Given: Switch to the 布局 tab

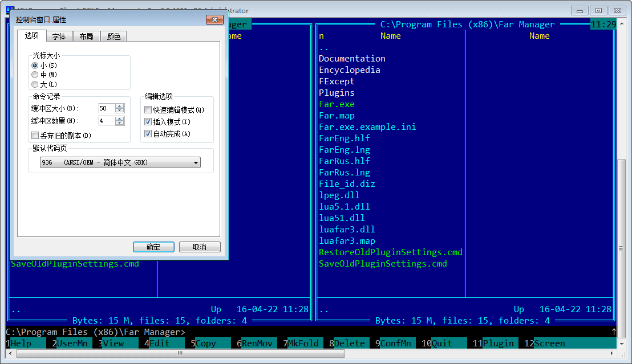Looking at the screenshot, I should point(86,36).
